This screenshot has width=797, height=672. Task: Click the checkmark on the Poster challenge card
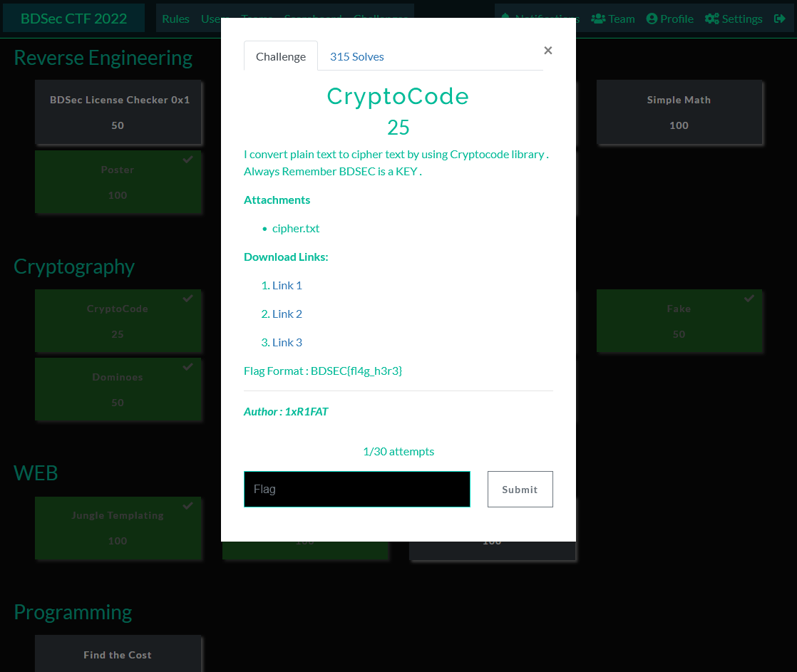pyautogui.click(x=187, y=160)
